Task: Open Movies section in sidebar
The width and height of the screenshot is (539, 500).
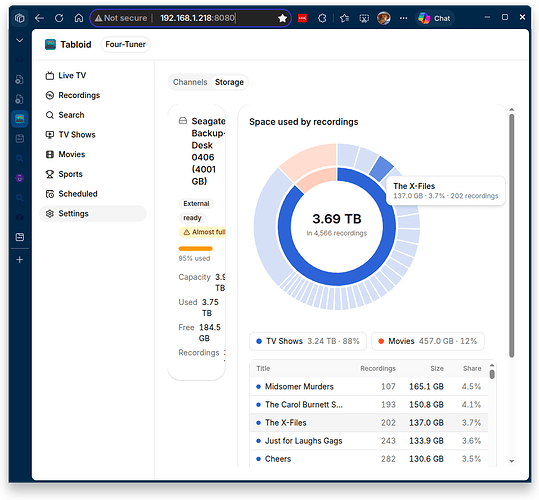Action: click(x=65, y=154)
